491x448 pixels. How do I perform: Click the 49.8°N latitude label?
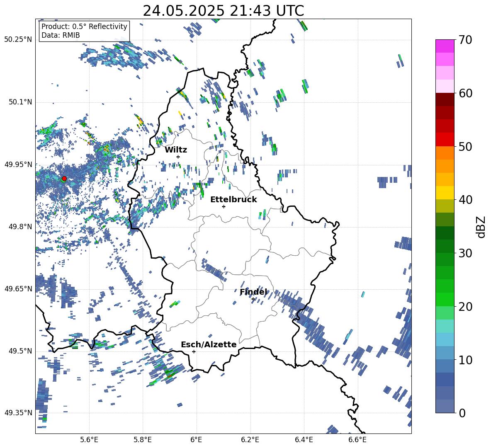click(20, 227)
